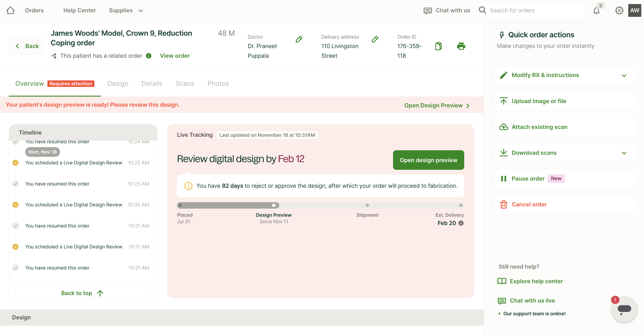Viewport: 644px width, 336px height.
Task: Edit the doctor with pencil icon
Action: point(299,39)
